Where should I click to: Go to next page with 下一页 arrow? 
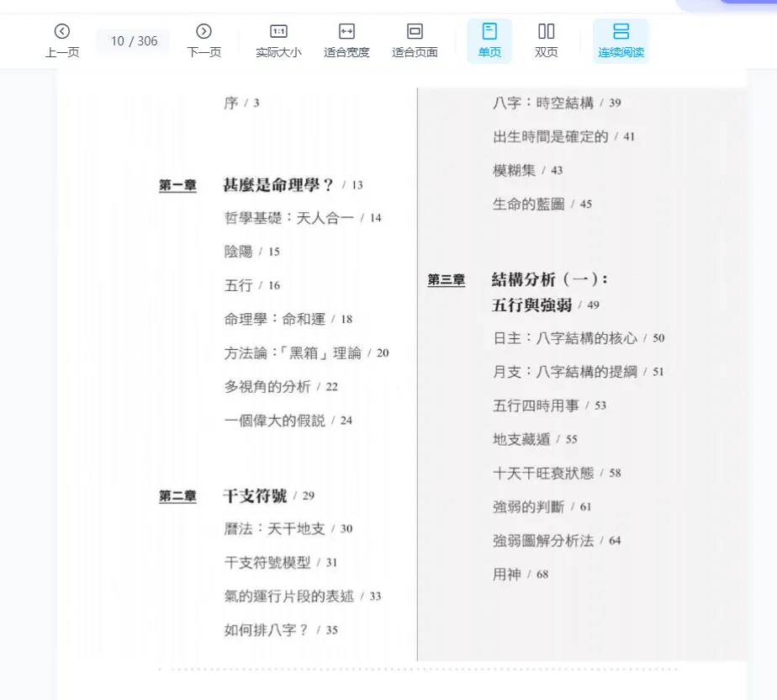(203, 32)
